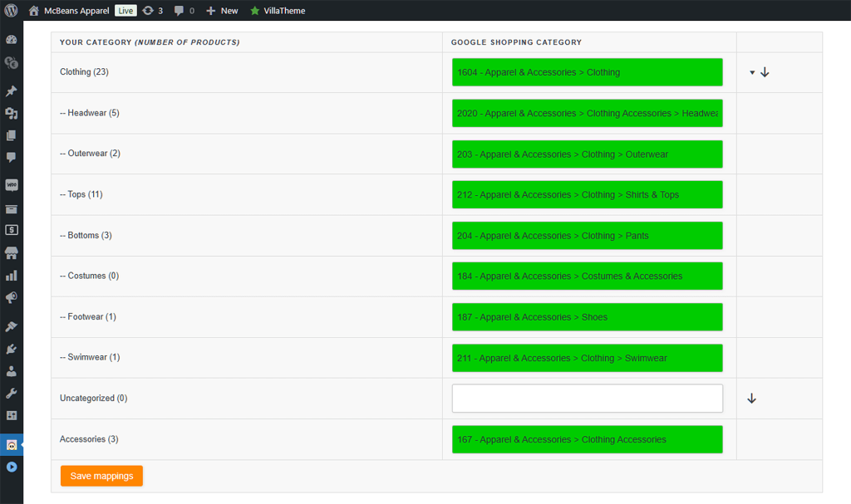Open the Marketing megaphone icon
The image size is (851, 504).
coord(12,297)
